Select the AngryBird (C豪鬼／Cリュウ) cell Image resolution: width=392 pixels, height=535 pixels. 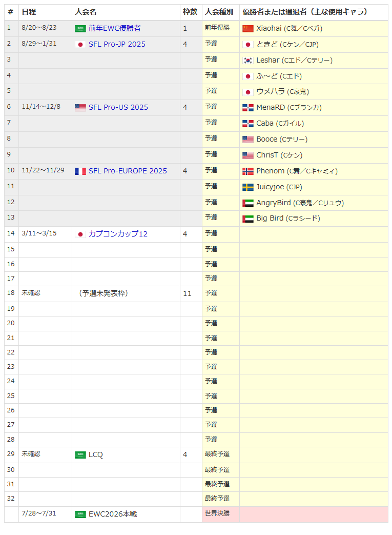click(x=314, y=203)
